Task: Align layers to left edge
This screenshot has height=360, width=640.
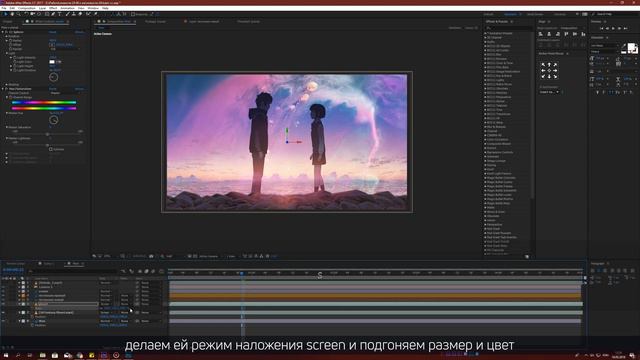Action: (541, 34)
